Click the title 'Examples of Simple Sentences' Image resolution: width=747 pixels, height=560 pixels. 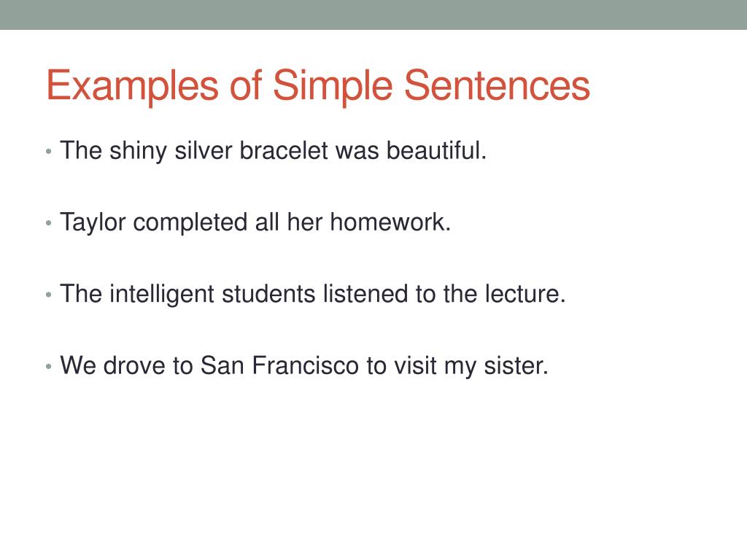[x=318, y=86]
